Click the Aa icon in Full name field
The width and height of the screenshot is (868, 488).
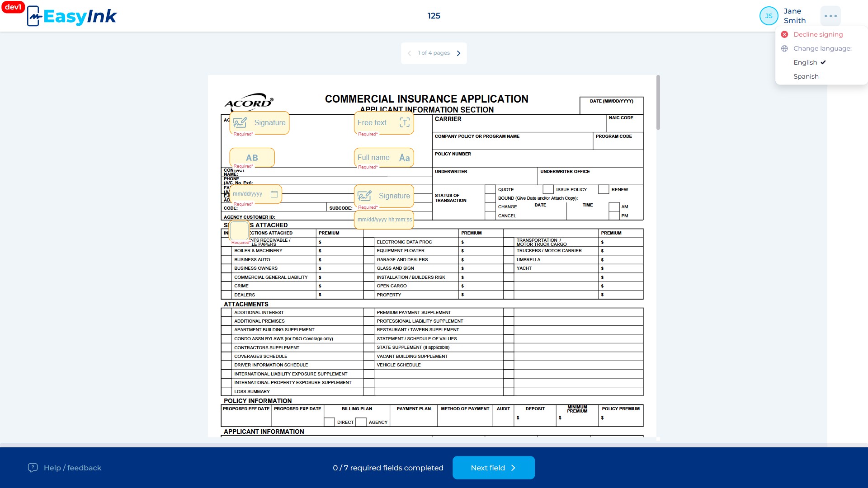pyautogui.click(x=404, y=158)
